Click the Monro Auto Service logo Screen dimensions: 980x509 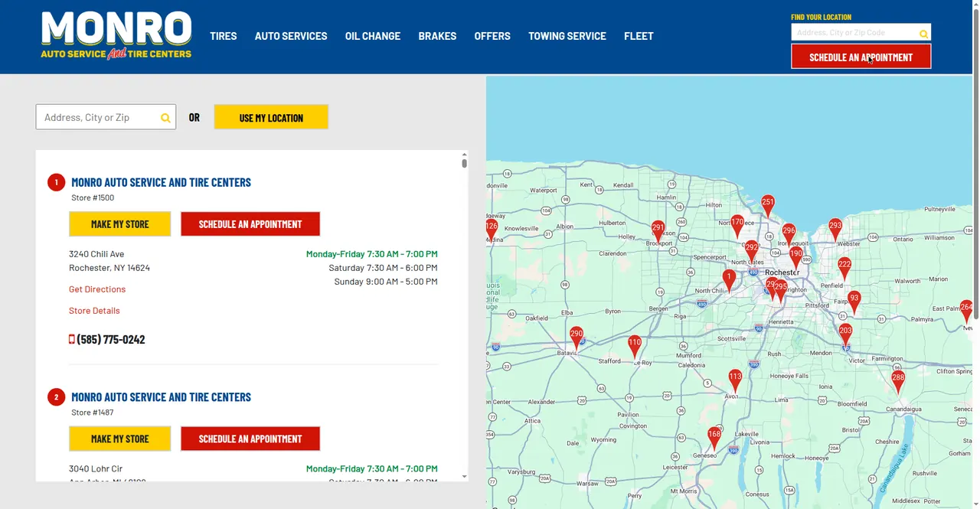(116, 36)
